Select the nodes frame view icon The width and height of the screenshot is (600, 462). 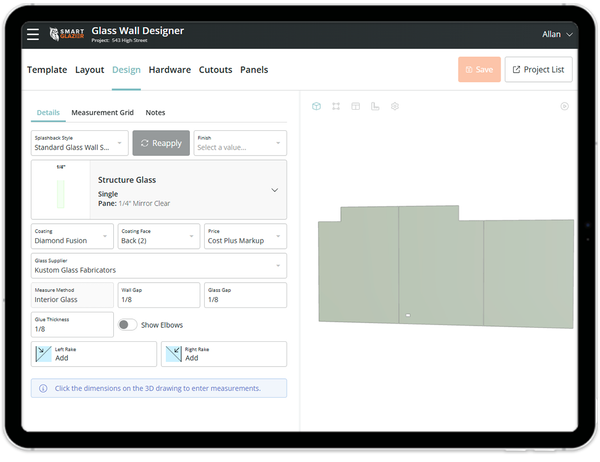(x=336, y=106)
